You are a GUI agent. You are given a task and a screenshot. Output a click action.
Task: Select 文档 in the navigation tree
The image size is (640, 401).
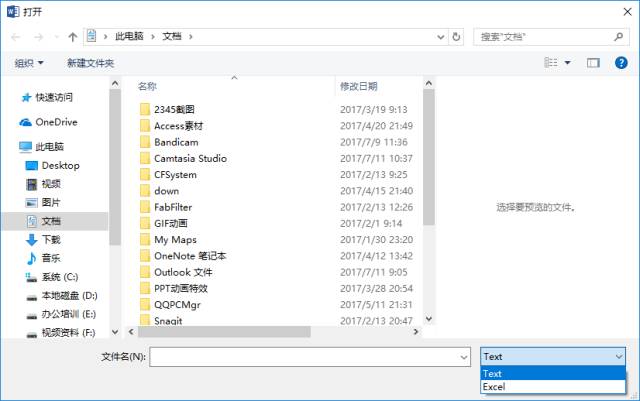tap(51, 221)
